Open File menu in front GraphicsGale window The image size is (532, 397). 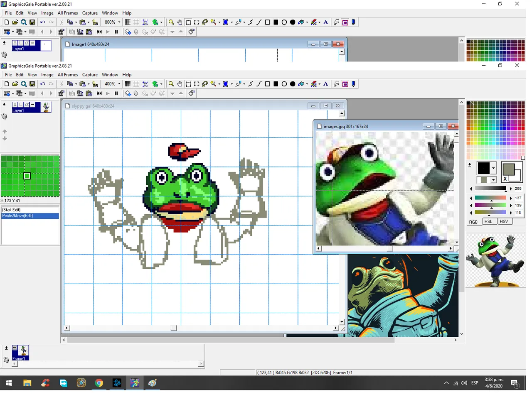click(x=8, y=75)
